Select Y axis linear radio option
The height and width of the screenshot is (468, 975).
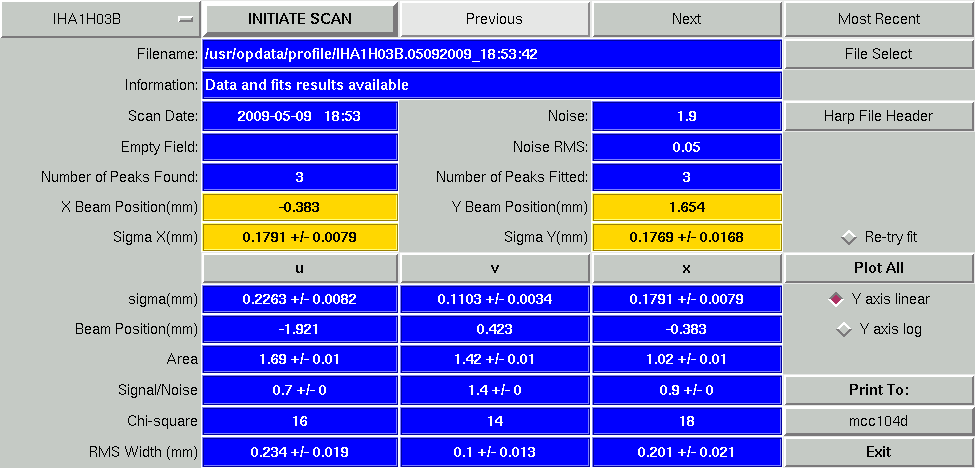point(879,299)
